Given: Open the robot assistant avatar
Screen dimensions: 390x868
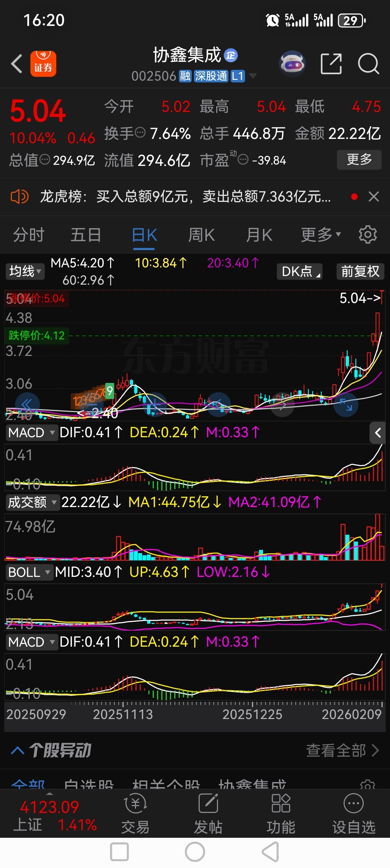Looking at the screenshot, I should (x=292, y=64).
